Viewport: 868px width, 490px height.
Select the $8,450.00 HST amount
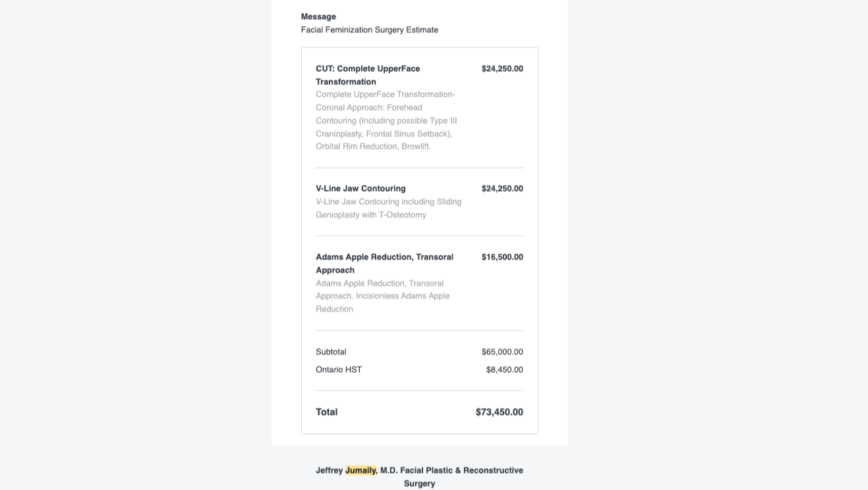coord(505,369)
